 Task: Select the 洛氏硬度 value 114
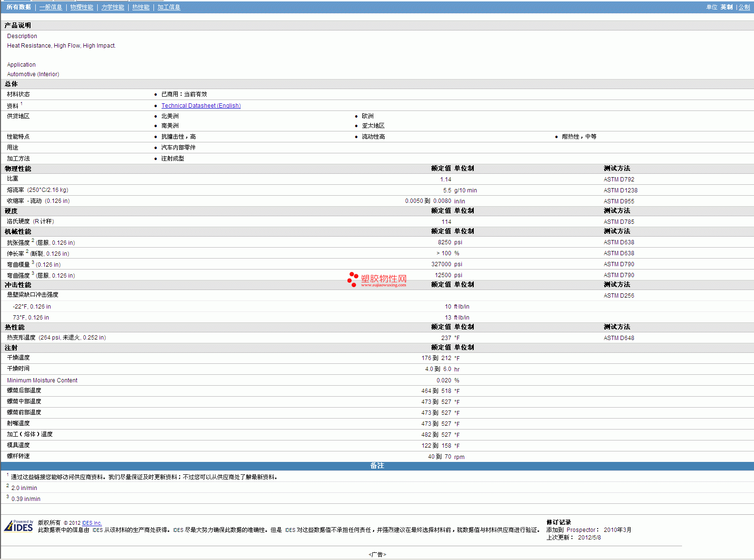point(446,222)
